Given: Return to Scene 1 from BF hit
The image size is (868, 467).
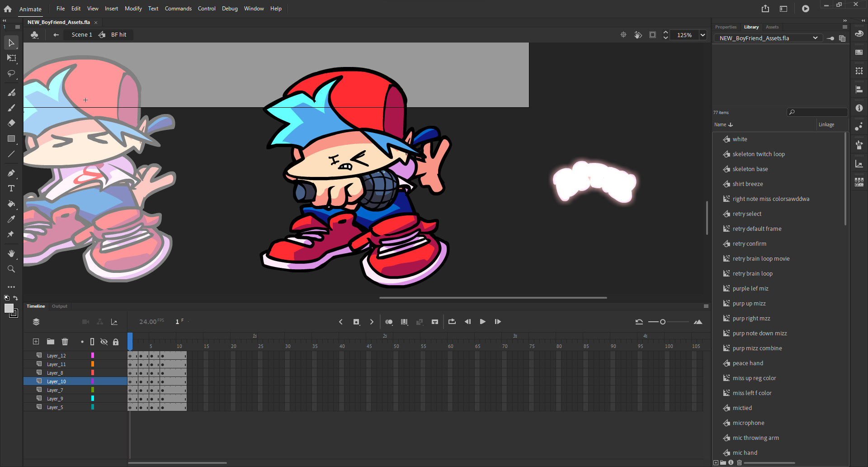Looking at the screenshot, I should (81, 34).
